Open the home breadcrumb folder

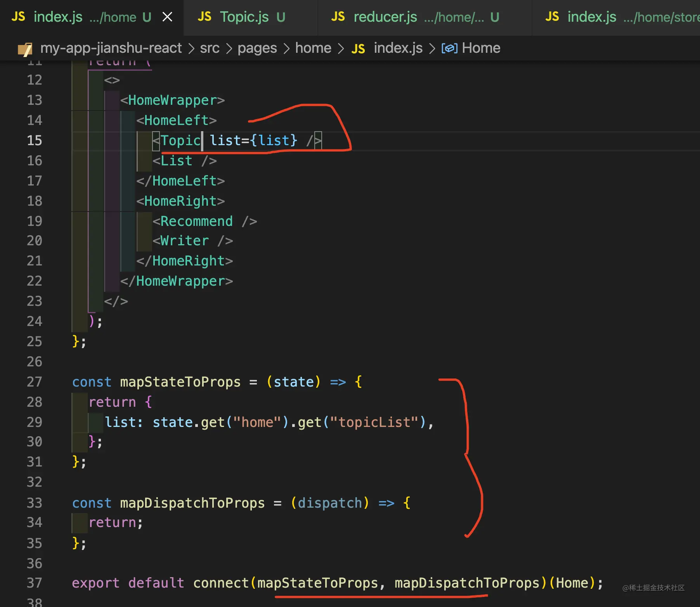point(313,48)
